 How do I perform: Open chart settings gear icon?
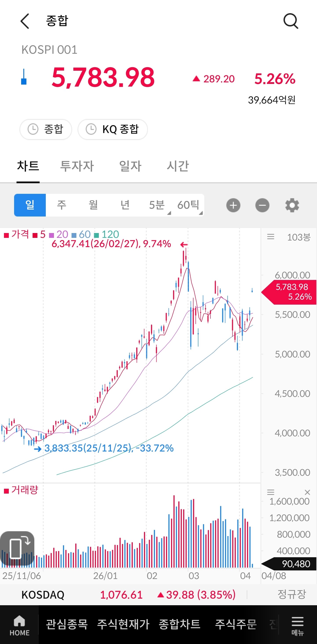(292, 205)
